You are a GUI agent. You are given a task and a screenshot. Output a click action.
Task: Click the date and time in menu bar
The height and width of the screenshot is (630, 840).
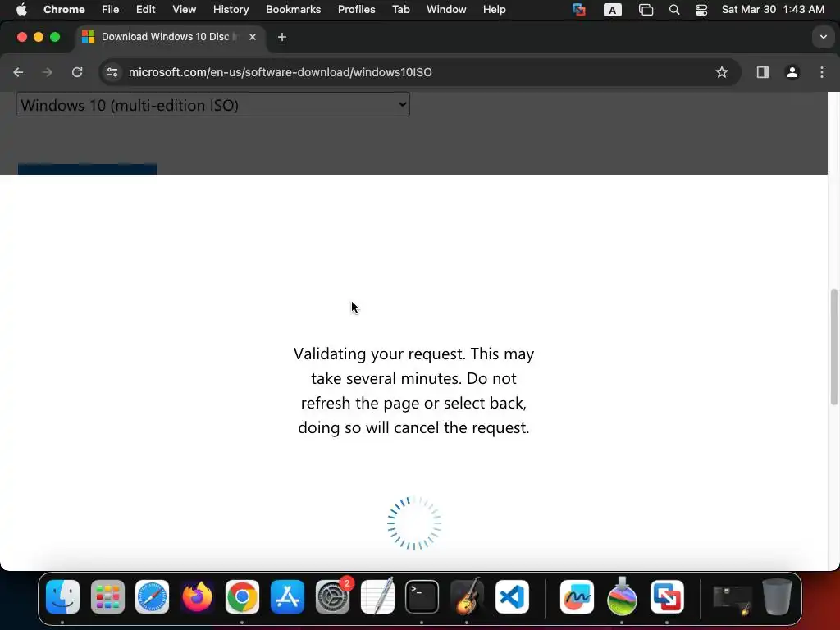pyautogui.click(x=773, y=10)
